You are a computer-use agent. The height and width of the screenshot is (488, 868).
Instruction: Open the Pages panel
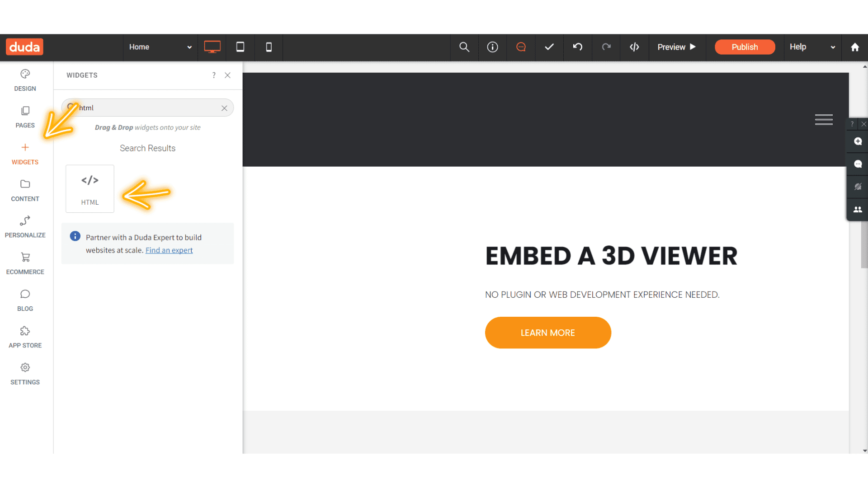pyautogui.click(x=25, y=117)
